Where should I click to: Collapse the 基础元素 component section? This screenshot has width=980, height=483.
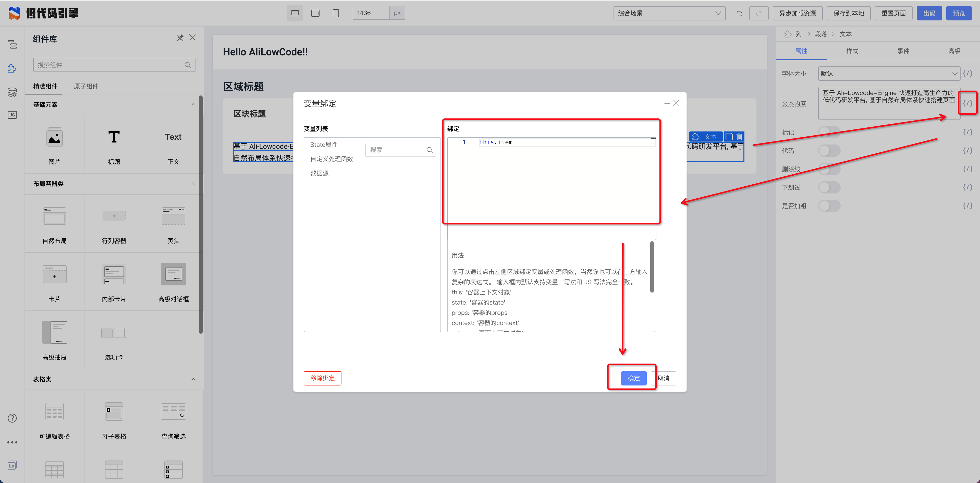(x=193, y=105)
